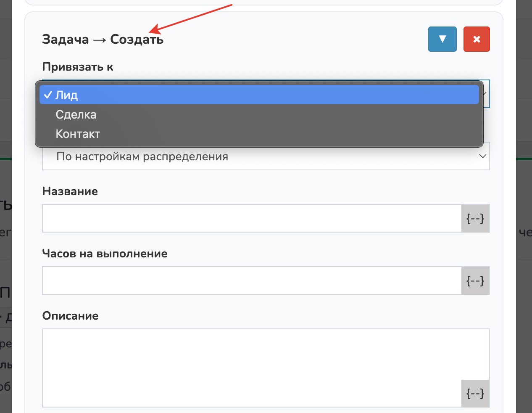This screenshot has height=413, width=532.
Task: Delete the task block with red X
Action: [477, 39]
